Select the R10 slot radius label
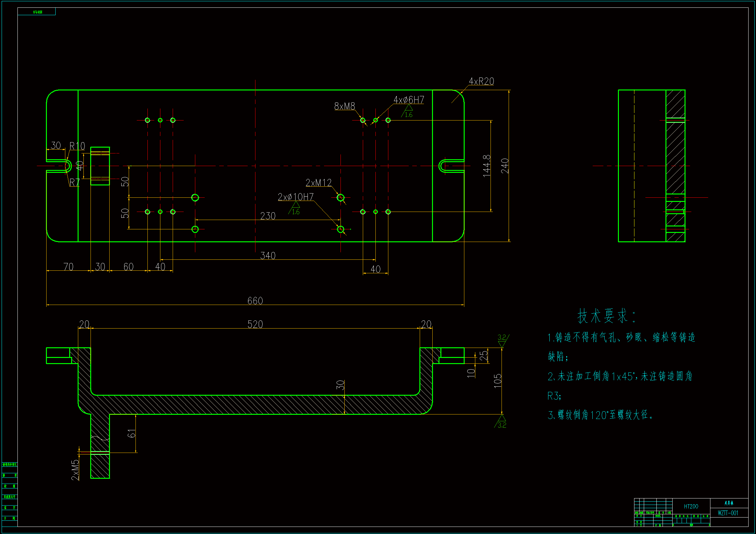756x534 pixels. 77,146
